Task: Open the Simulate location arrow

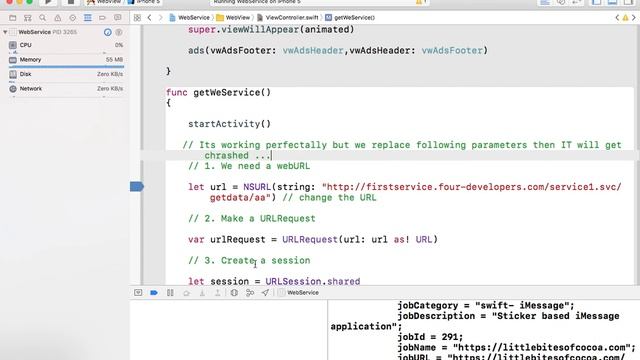Action: 265,293
